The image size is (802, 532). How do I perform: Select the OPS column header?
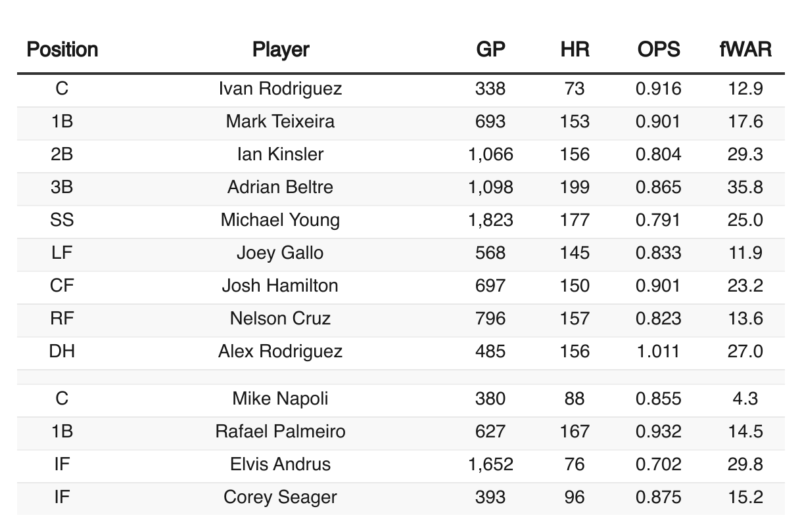[x=658, y=50]
